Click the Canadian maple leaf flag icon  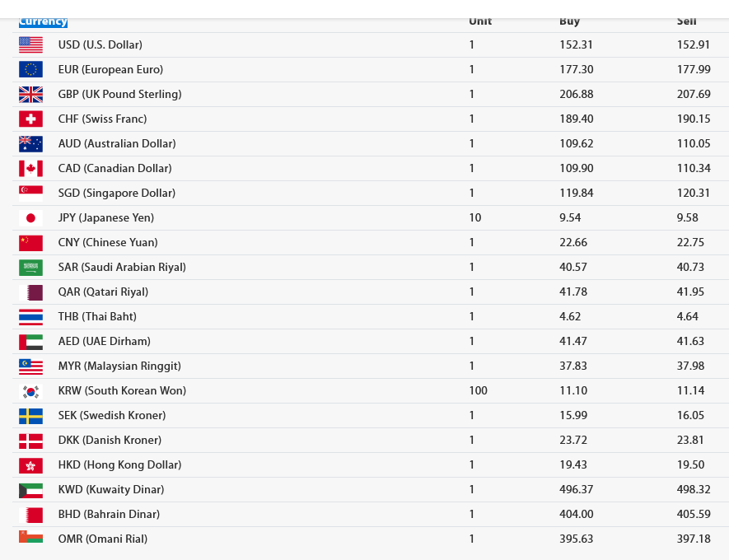tap(30, 168)
